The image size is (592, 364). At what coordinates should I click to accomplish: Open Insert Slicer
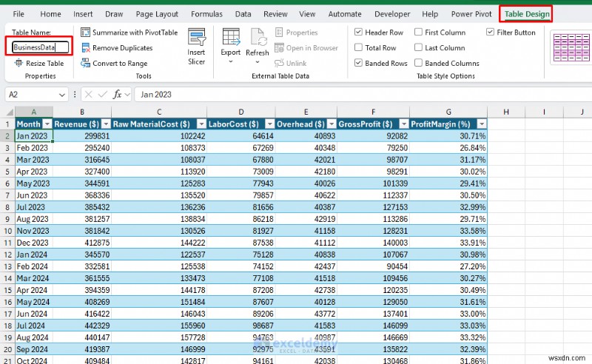point(196,47)
